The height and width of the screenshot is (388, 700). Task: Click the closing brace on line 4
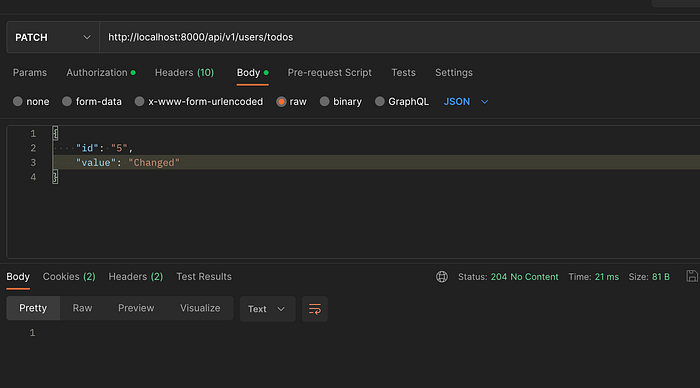[x=55, y=177]
